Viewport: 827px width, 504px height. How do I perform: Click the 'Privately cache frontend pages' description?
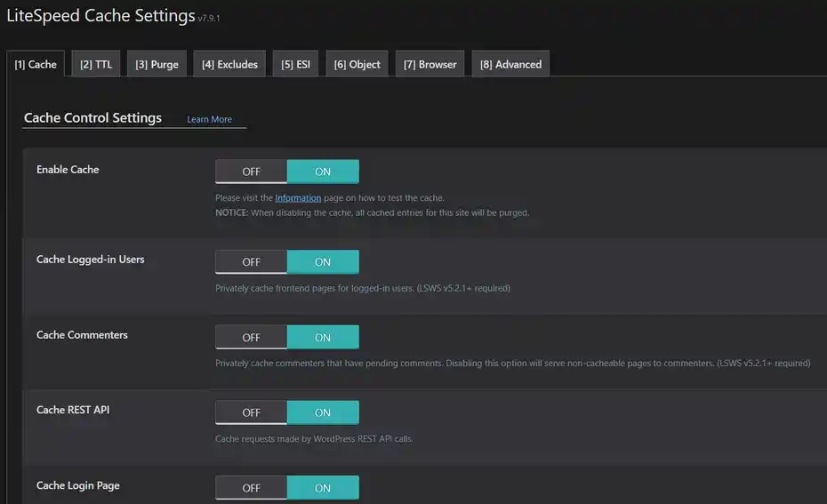point(362,288)
